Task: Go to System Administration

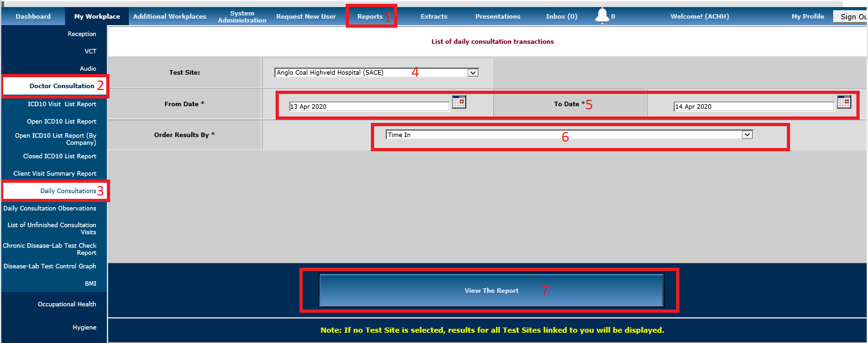Action: point(242,17)
